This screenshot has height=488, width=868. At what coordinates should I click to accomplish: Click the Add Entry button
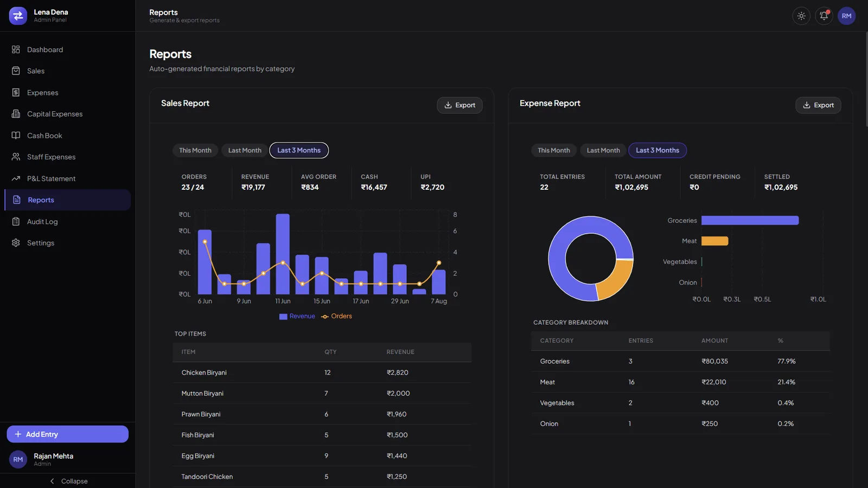click(67, 434)
